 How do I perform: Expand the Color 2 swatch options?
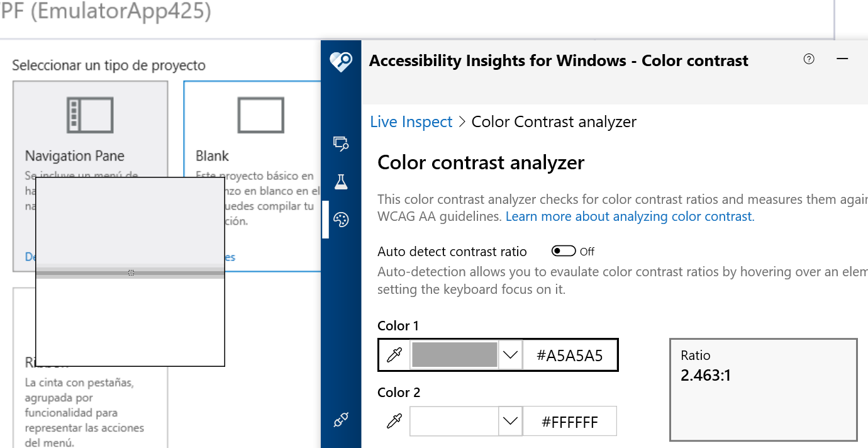511,420
